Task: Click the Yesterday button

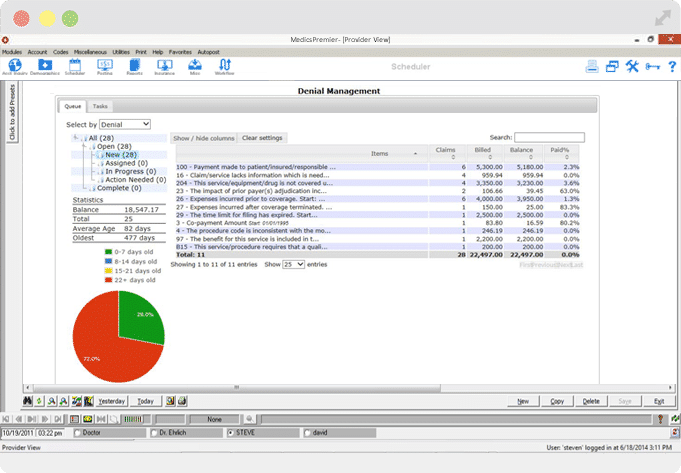Action: (112, 401)
